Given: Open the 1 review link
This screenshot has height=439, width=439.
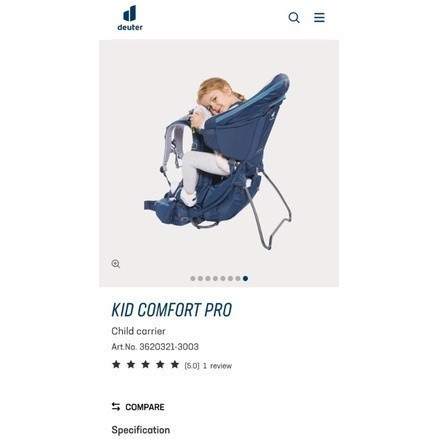Looking at the screenshot, I should 217,366.
